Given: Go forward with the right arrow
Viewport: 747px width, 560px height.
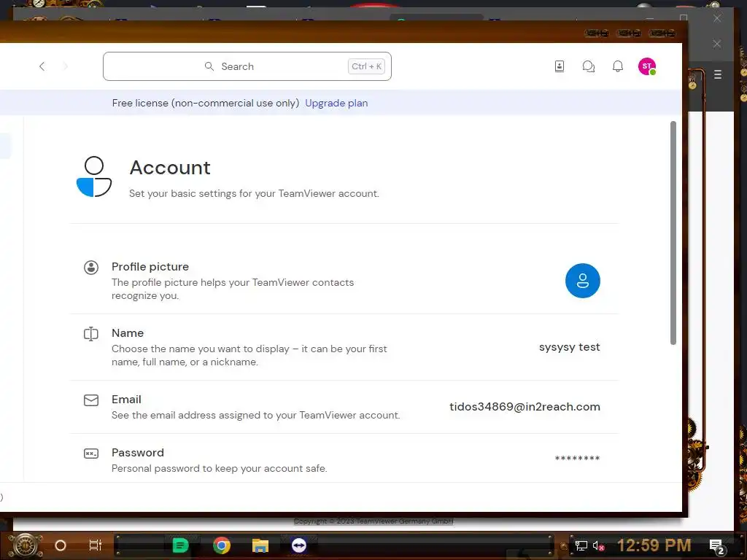Looking at the screenshot, I should (x=65, y=66).
